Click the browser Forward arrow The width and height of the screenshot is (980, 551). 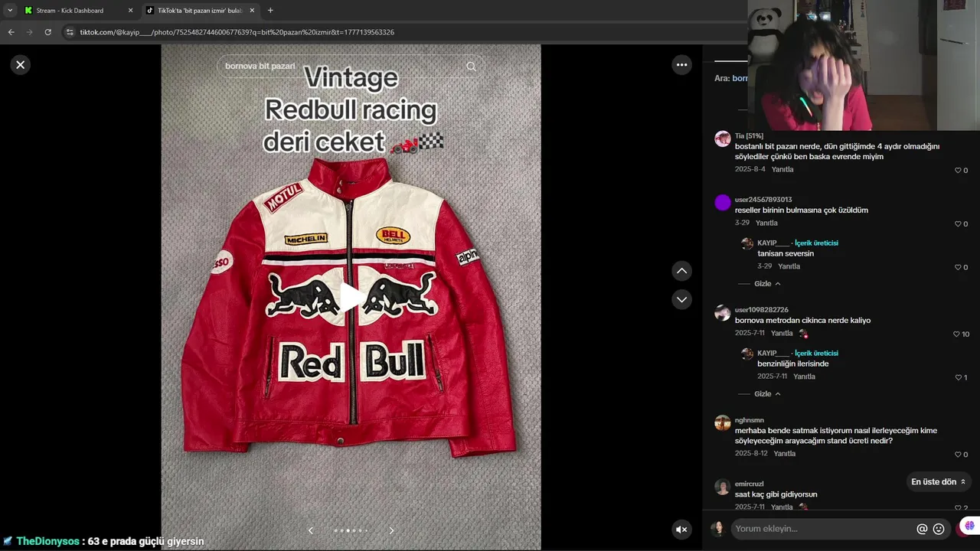30,32
